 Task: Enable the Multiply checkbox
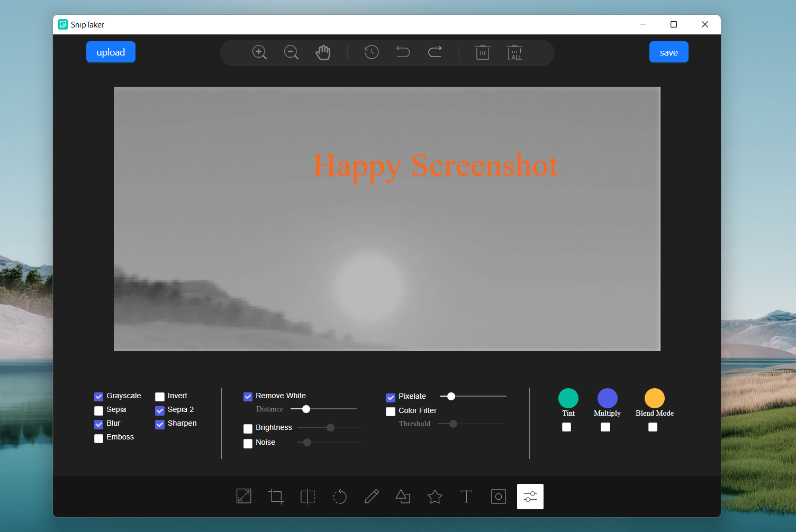click(605, 427)
